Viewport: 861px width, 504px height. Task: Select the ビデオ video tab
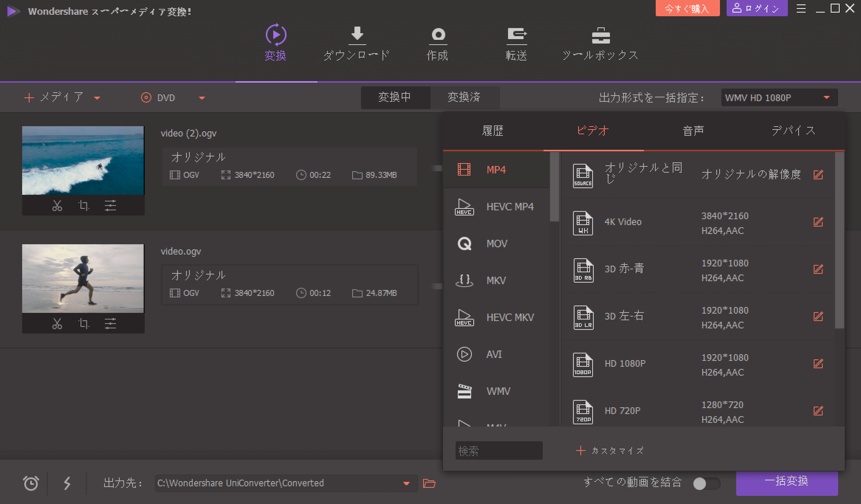point(593,131)
